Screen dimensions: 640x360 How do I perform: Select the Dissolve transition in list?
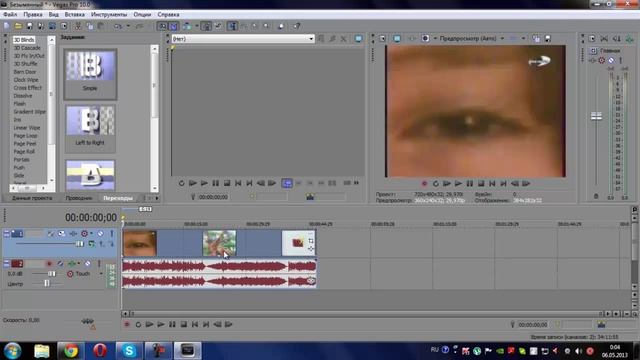(23, 96)
